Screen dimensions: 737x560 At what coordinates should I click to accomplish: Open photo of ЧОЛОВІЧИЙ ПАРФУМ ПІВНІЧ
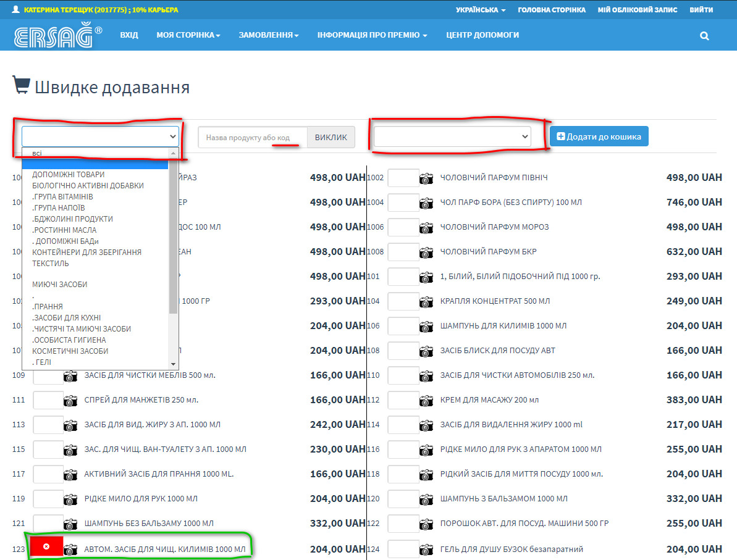(x=426, y=178)
